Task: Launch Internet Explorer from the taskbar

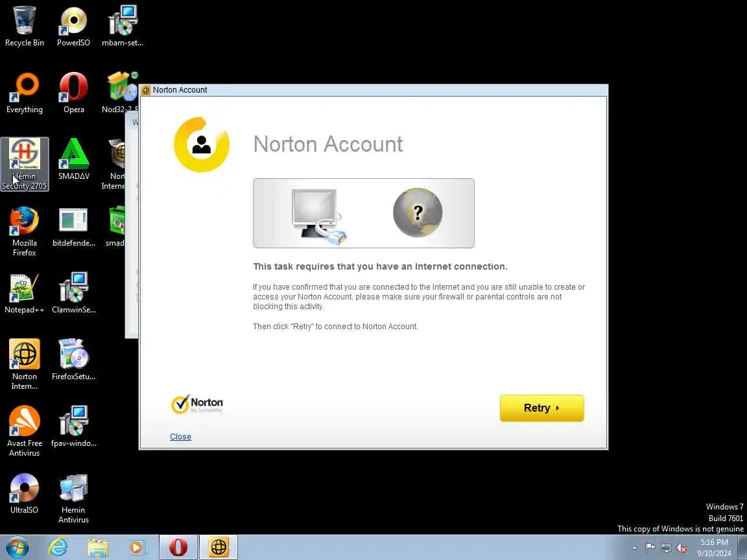Action: coord(58,547)
